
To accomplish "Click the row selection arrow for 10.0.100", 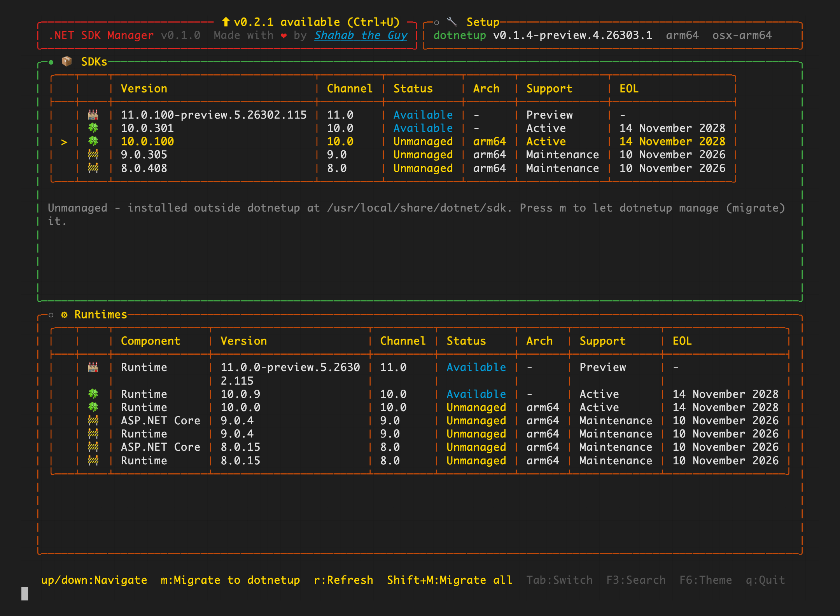I will point(64,142).
